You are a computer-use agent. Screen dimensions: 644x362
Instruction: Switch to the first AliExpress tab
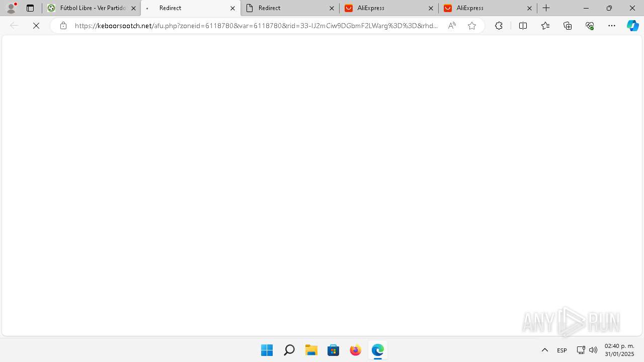click(389, 8)
